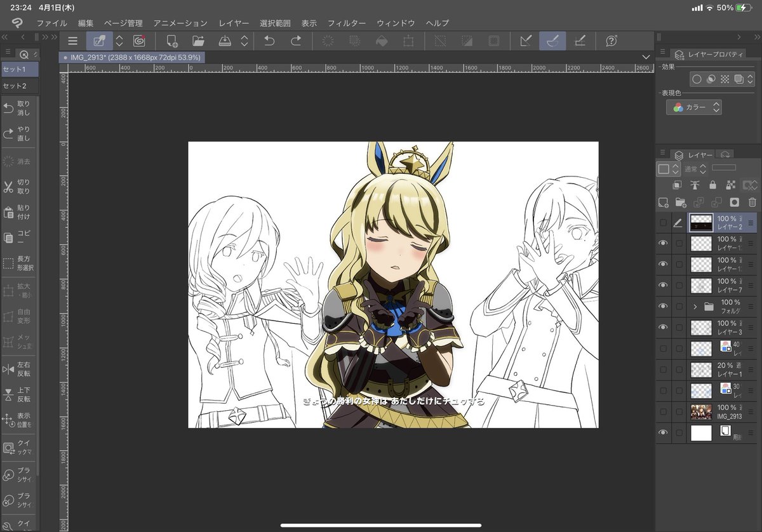This screenshot has height=532, width=762.
Task: Open the アニメーション menu
Action: pyautogui.click(x=180, y=23)
